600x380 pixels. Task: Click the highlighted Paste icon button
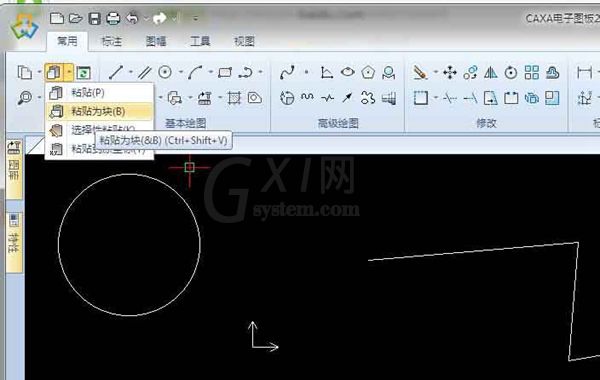point(54,72)
